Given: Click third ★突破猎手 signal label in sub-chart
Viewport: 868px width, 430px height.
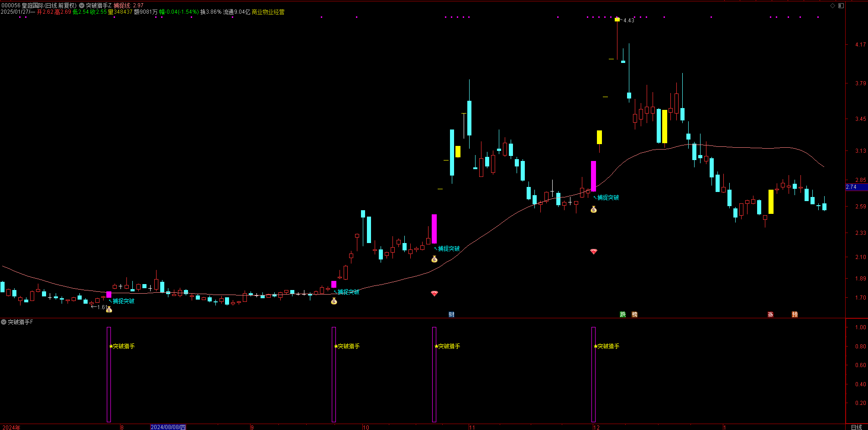Looking at the screenshot, I should [447, 346].
